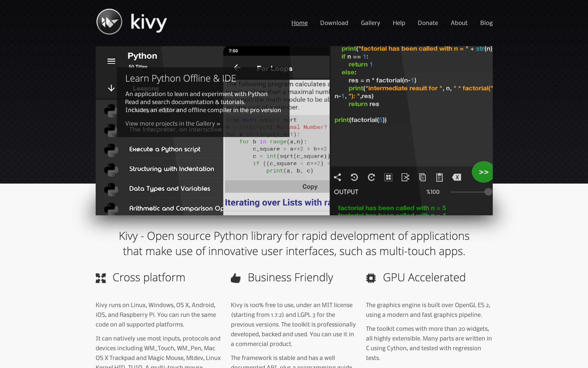
Task: Click the Cross platform arrows icon
Action: click(x=101, y=278)
